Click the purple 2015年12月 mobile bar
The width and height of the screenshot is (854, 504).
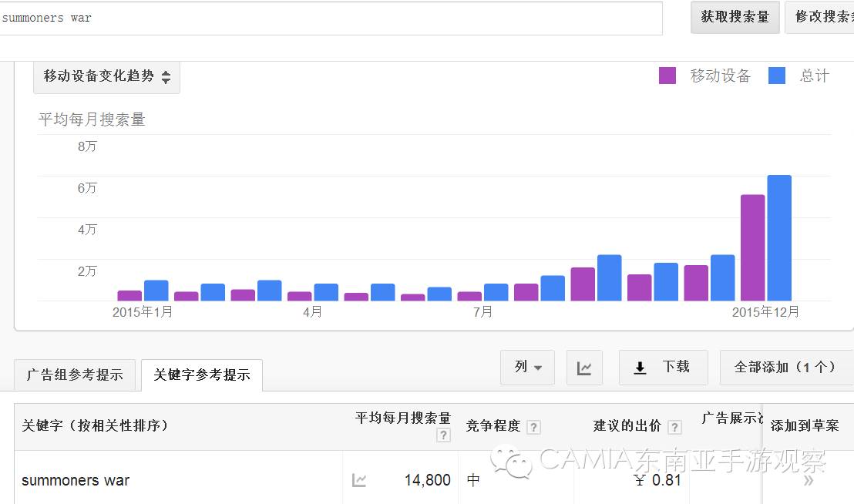tap(753, 247)
